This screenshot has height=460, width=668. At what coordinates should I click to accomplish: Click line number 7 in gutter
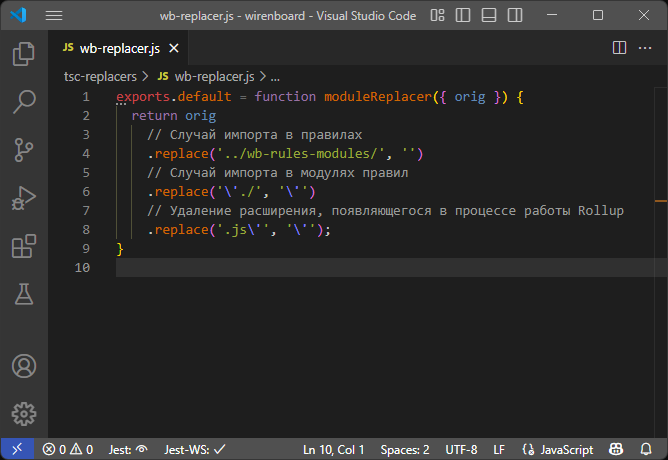click(86, 211)
